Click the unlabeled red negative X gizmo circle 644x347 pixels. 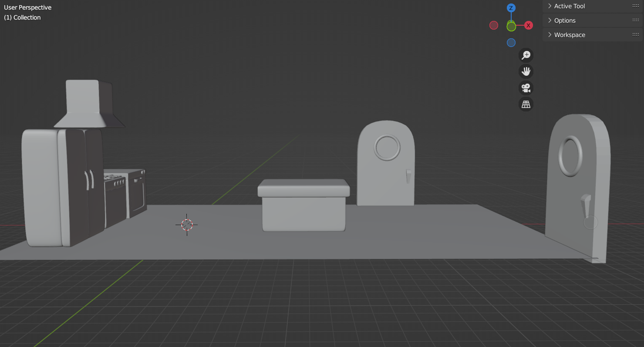pos(494,25)
